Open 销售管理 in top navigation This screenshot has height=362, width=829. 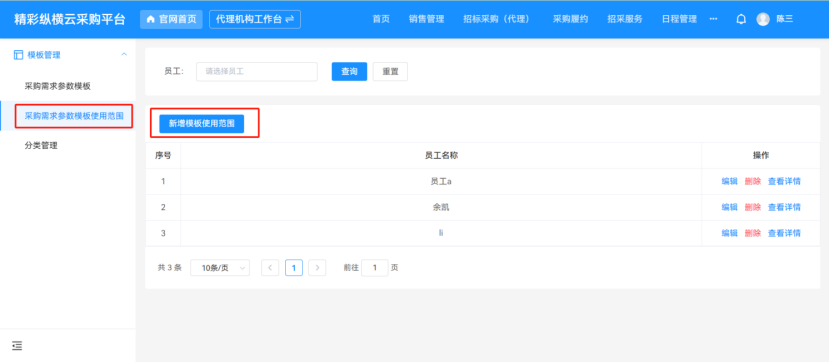[426, 19]
